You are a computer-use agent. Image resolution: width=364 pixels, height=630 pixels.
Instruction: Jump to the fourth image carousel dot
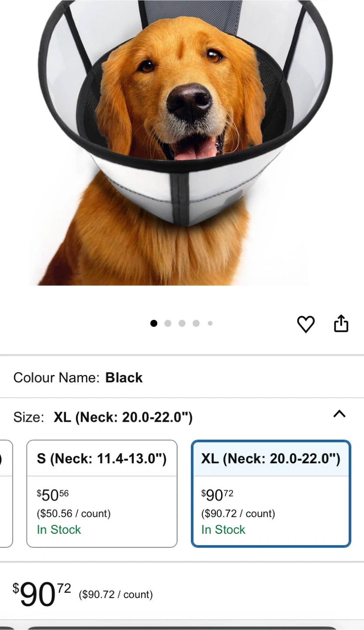coord(196,323)
